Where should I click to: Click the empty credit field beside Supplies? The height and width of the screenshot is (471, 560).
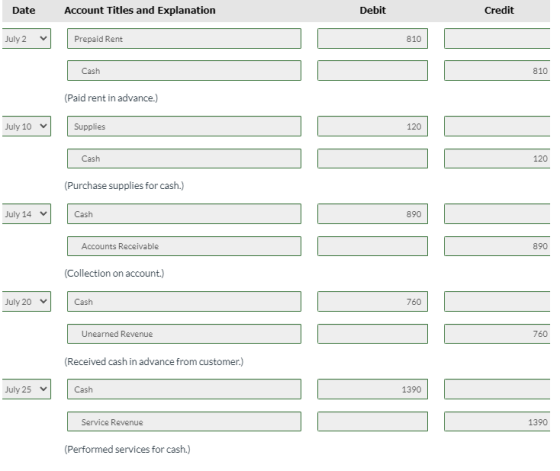497,126
